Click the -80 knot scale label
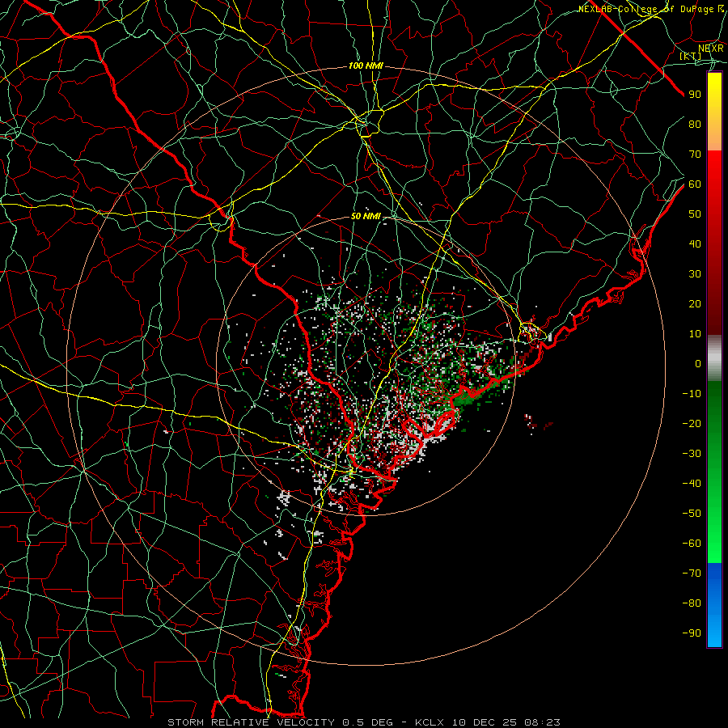The width and height of the screenshot is (728, 728). (692, 603)
